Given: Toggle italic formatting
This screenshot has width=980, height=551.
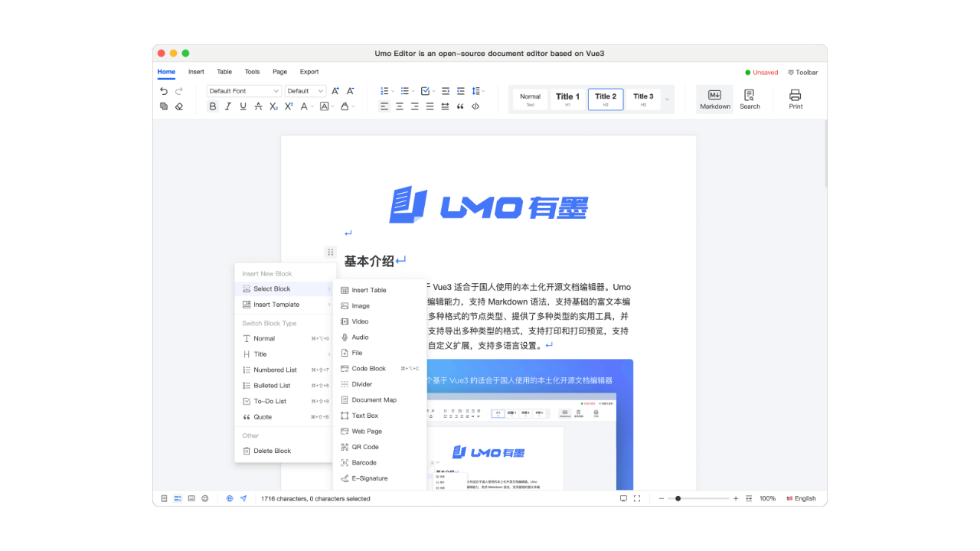Looking at the screenshot, I should (227, 106).
